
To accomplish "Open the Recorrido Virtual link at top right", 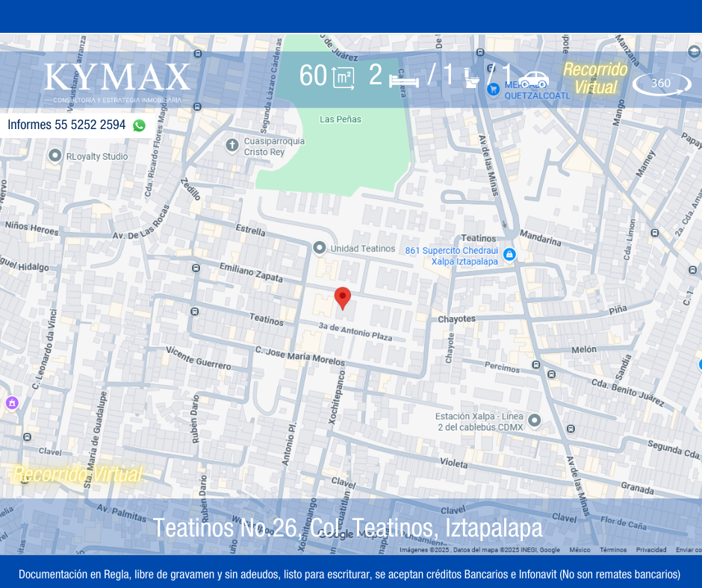I will pyautogui.click(x=595, y=78).
